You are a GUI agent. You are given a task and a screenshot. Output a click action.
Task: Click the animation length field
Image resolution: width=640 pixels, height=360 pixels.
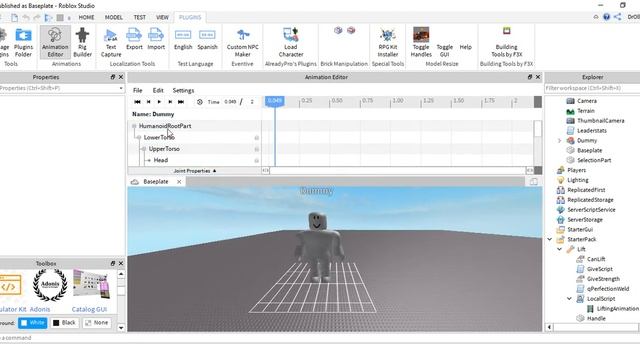(x=252, y=102)
